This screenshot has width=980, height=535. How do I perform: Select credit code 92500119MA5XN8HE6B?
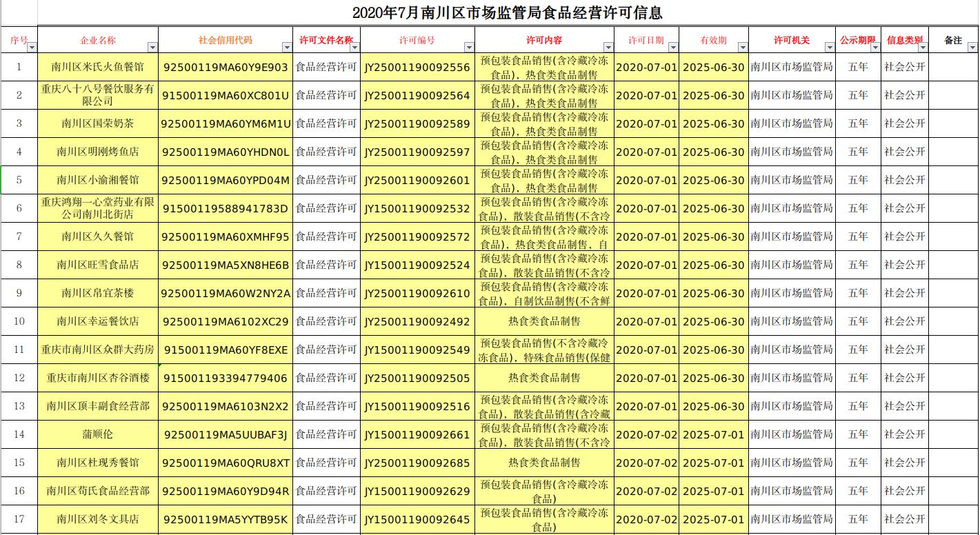226,265
